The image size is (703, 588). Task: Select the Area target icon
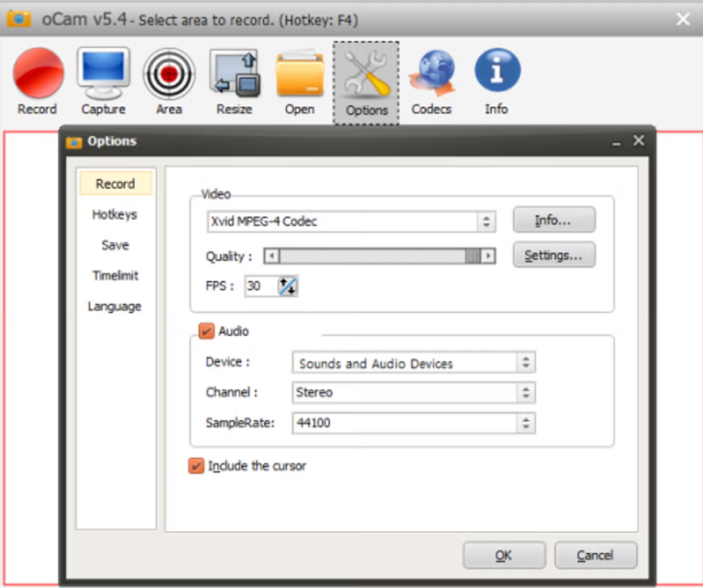click(x=169, y=74)
